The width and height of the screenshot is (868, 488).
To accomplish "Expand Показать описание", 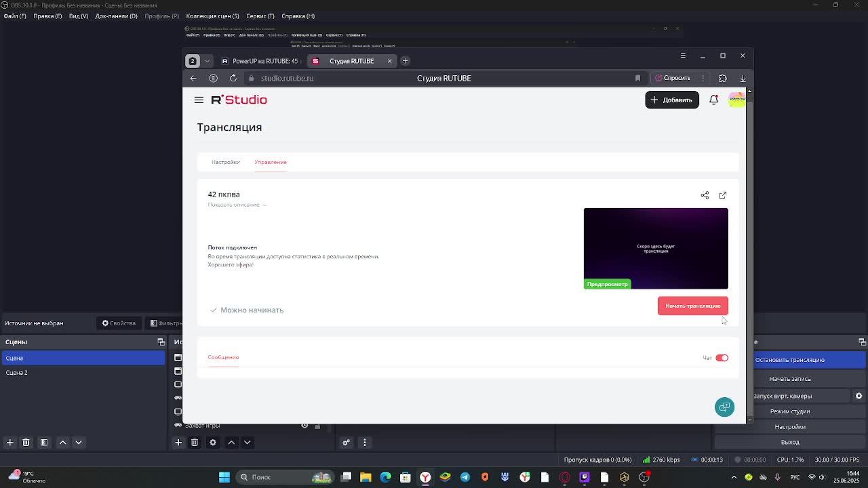I will click(x=237, y=205).
